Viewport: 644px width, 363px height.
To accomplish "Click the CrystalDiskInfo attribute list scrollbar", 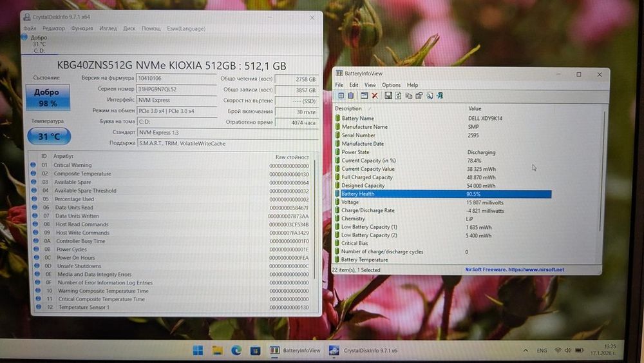I will (316, 218).
